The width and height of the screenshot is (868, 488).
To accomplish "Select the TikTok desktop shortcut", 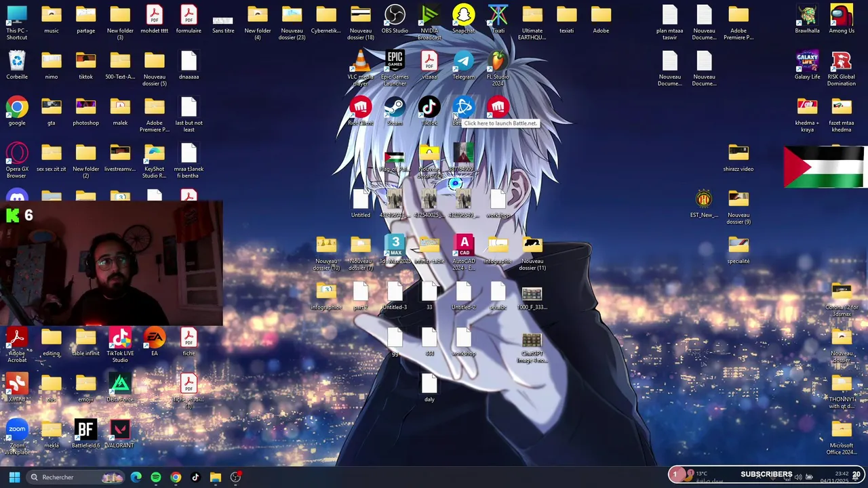I will click(x=429, y=111).
